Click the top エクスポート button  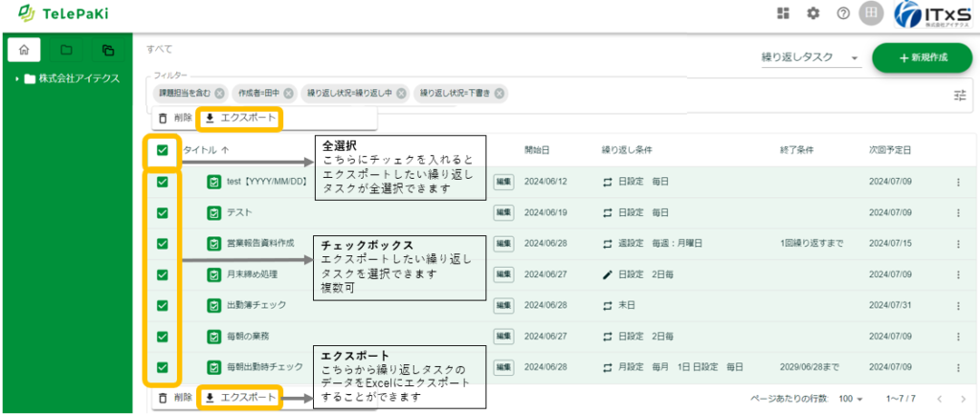[239, 119]
